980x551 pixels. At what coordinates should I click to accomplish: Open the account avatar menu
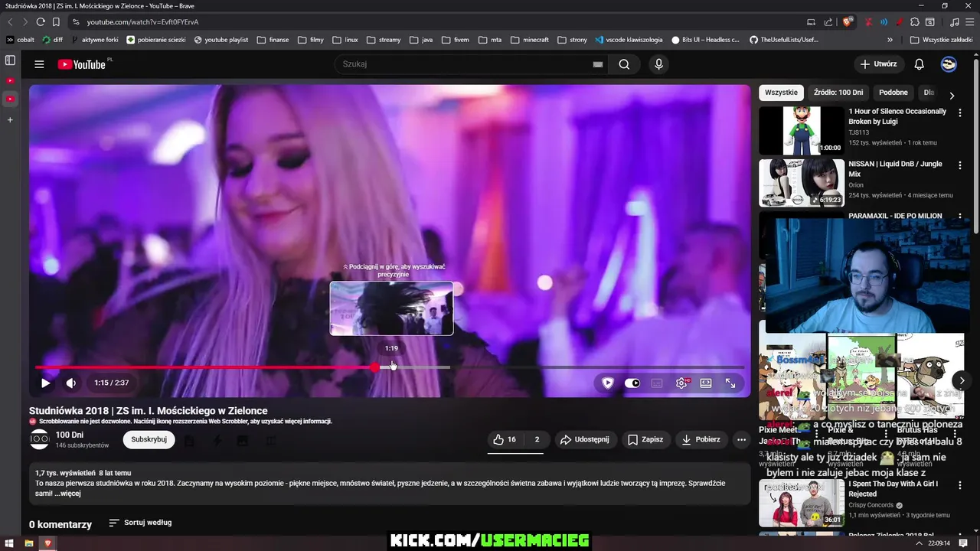pyautogui.click(x=949, y=64)
